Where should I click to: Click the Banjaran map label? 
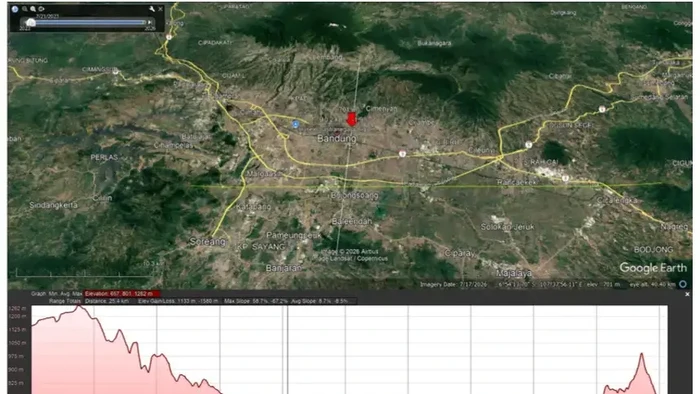click(283, 268)
